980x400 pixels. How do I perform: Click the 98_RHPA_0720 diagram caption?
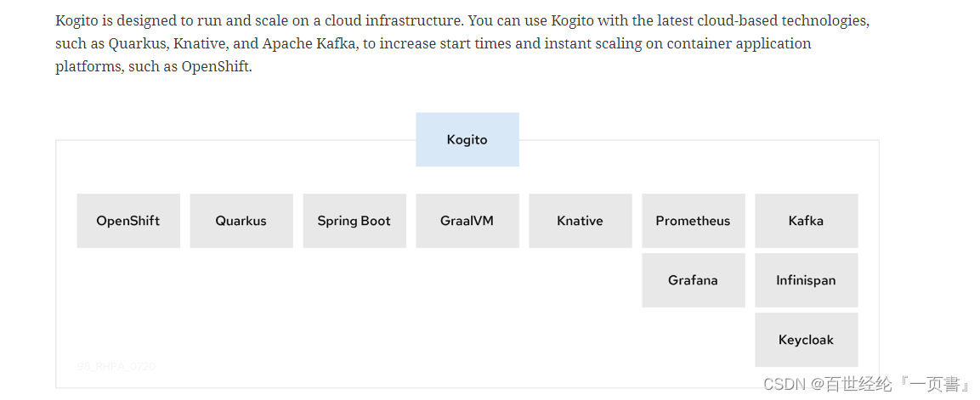[116, 366]
